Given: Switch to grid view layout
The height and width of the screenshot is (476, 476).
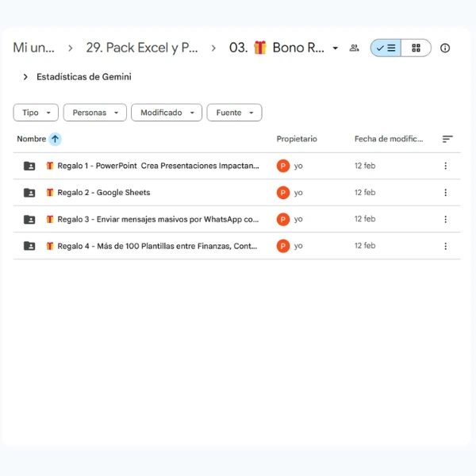Looking at the screenshot, I should [416, 48].
